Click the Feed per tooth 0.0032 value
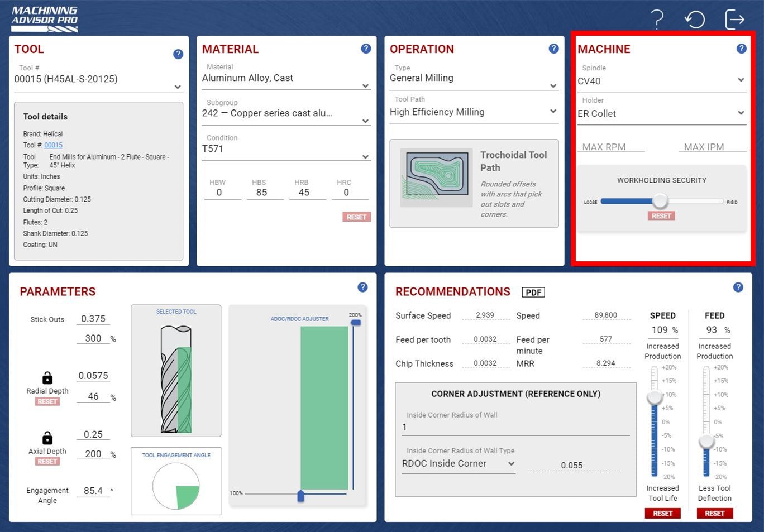The image size is (764, 532). (x=485, y=339)
